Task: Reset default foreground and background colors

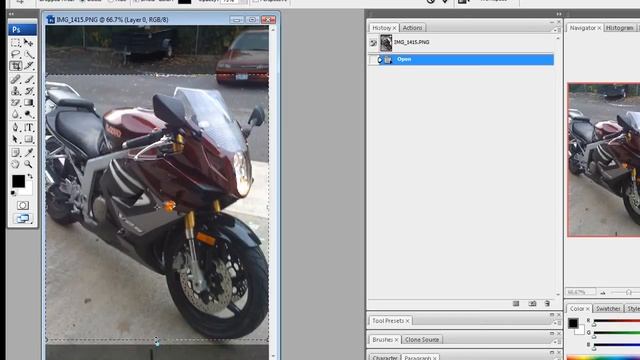Action: point(13,193)
